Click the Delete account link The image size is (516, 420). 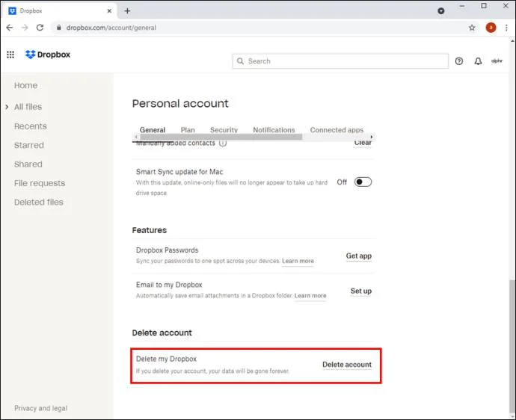(347, 365)
